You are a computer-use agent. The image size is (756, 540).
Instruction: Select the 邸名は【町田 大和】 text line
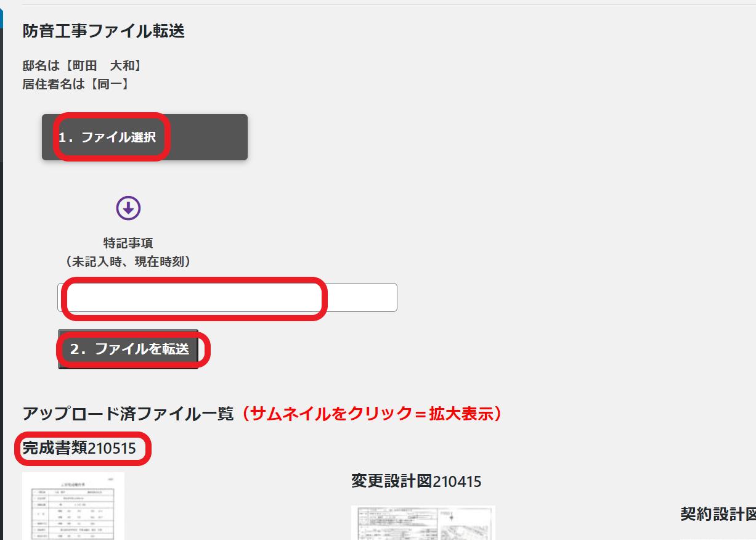[x=83, y=65]
